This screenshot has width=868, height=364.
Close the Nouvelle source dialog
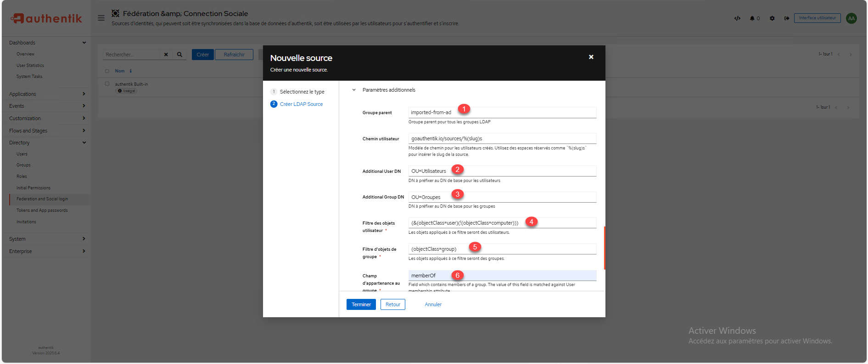[x=591, y=57]
